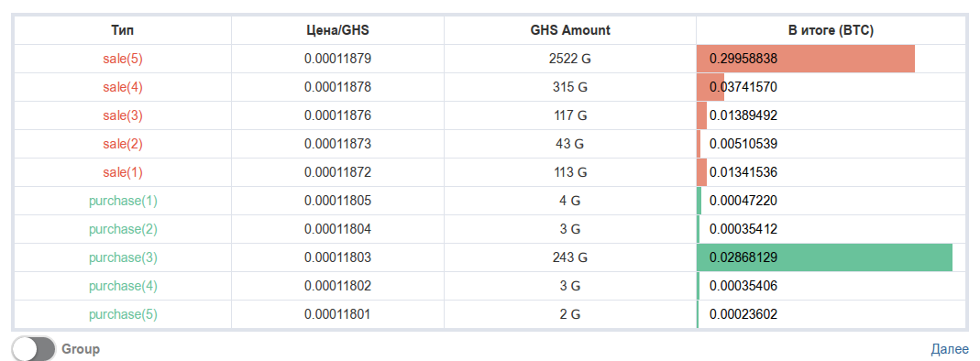Toggle the Group switch
The width and height of the screenshot is (980, 361).
click(x=34, y=348)
